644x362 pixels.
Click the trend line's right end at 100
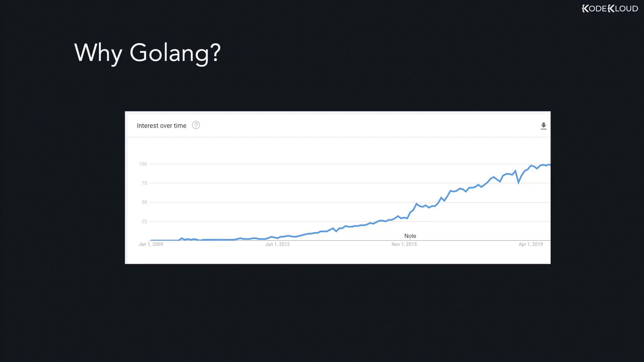(x=549, y=165)
